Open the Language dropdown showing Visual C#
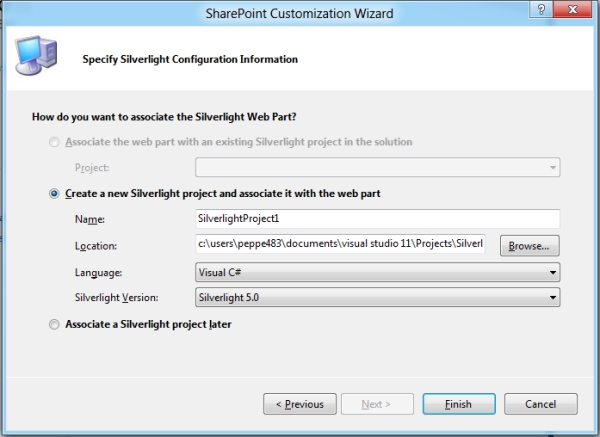The image size is (600, 437). [378, 272]
